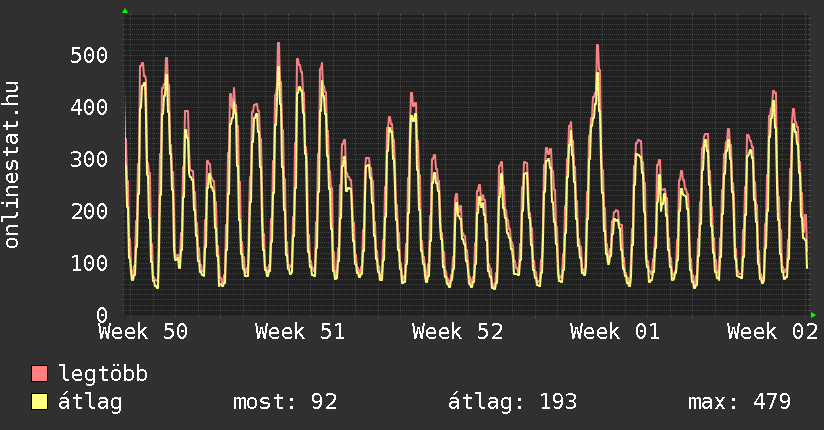The height and width of the screenshot is (430, 824).
Task: Click the 300 y-axis label
Action: click(x=89, y=159)
